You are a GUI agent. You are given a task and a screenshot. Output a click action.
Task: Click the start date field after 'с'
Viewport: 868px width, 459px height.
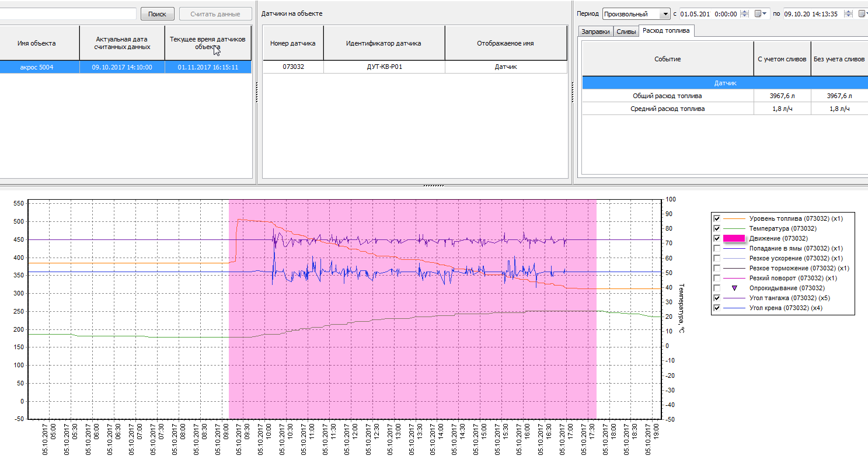[696, 14]
